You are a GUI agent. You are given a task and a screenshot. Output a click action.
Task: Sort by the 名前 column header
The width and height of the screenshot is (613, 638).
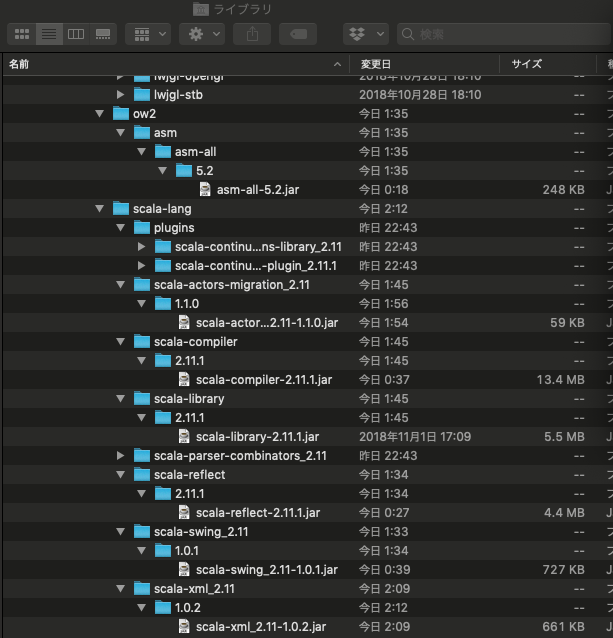(176, 64)
